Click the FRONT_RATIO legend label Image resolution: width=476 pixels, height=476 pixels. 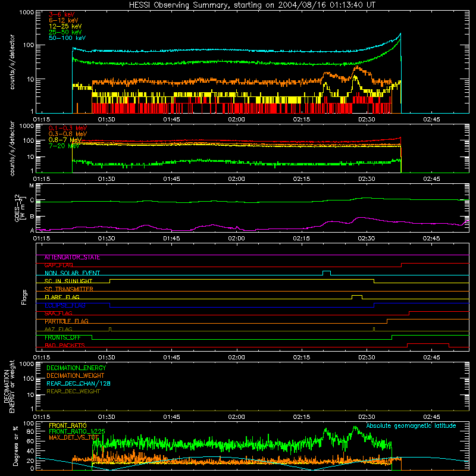(x=67, y=425)
